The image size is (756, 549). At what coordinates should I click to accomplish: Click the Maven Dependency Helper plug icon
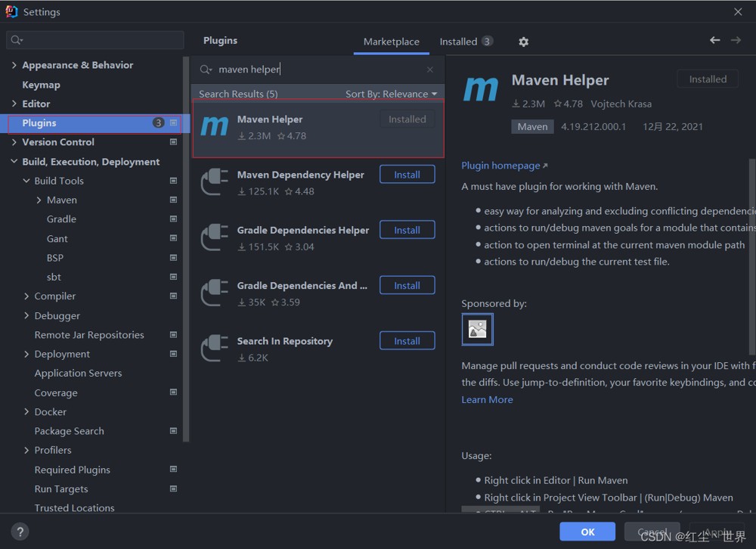click(x=214, y=182)
